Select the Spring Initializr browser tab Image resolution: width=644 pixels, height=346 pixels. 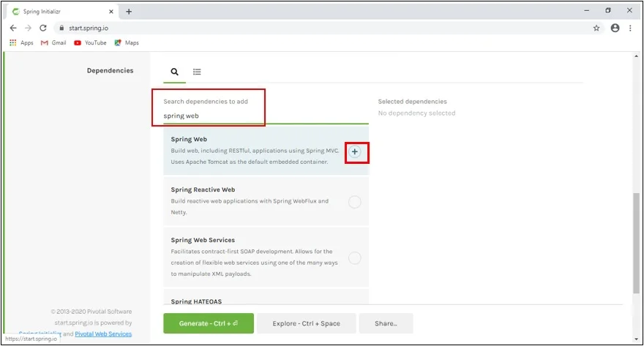tap(61, 12)
